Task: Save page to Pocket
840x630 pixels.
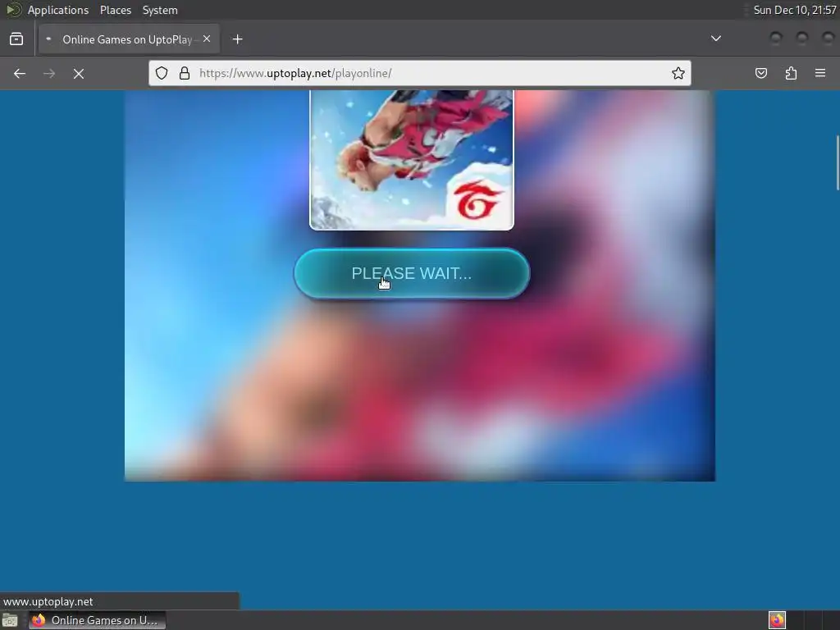Action: (x=760, y=73)
